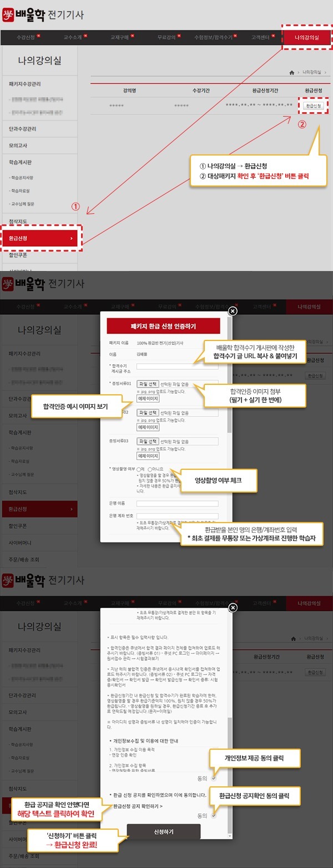333x868 pixels.
Task: Open the 환급신청 공지 확인하기 > link
Action: (x=138, y=805)
